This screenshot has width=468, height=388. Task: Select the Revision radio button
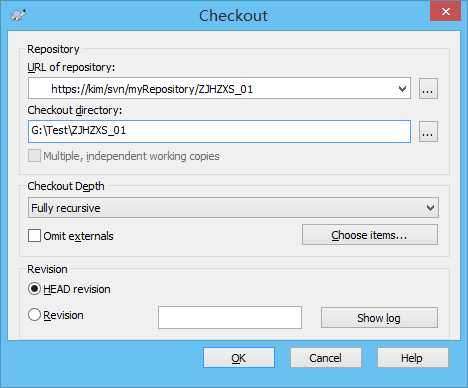(34, 315)
